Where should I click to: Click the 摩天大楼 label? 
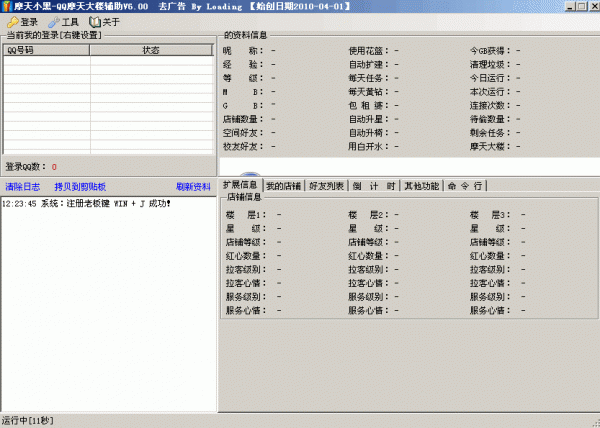point(491,146)
